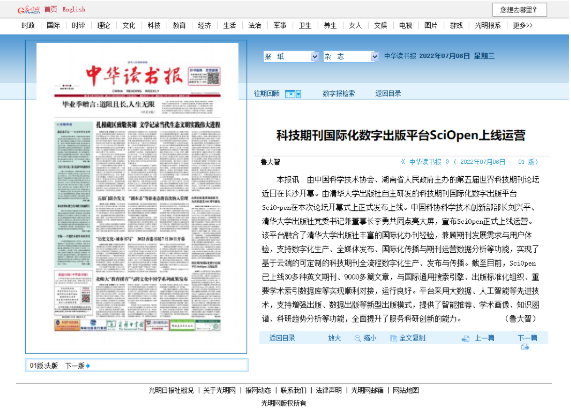Open the 养生 navigation item
571x410 pixels.
(330, 25)
